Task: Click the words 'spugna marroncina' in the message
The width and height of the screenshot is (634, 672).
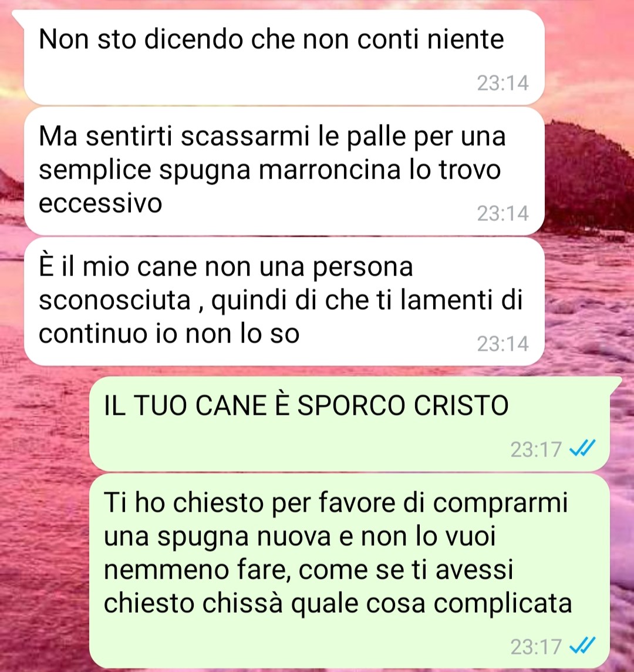Action: [x=281, y=170]
